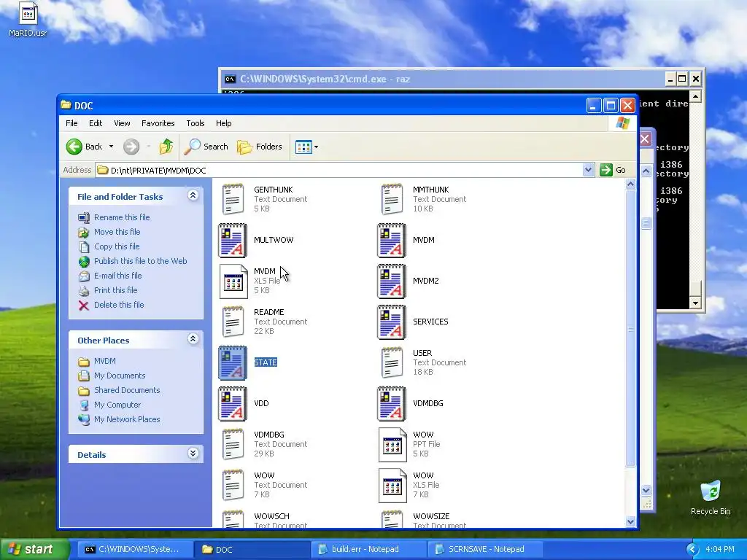Image resolution: width=747 pixels, height=560 pixels.
Task: Click the DOC file list scroll up arrow
Action: (x=631, y=184)
